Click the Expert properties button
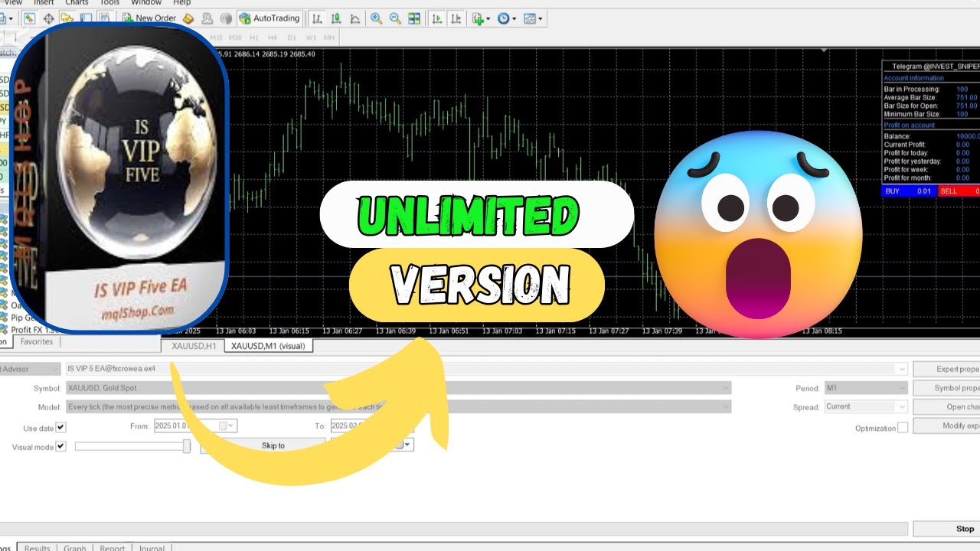The image size is (980, 551). click(946, 369)
